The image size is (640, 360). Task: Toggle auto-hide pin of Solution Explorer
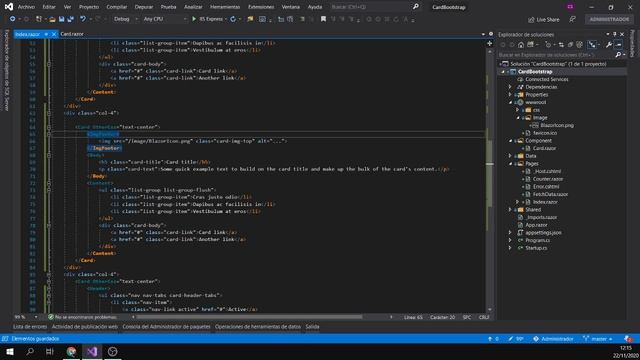click(x=615, y=34)
